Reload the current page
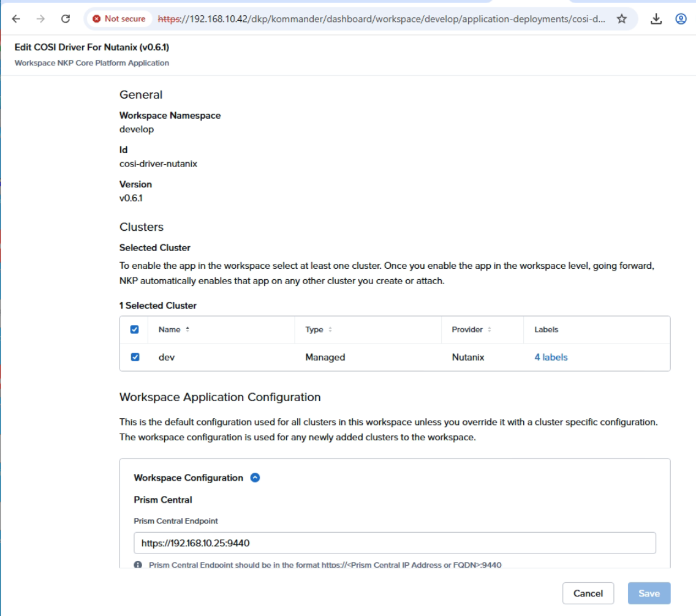Screen dimensions: 696x616 (66, 19)
